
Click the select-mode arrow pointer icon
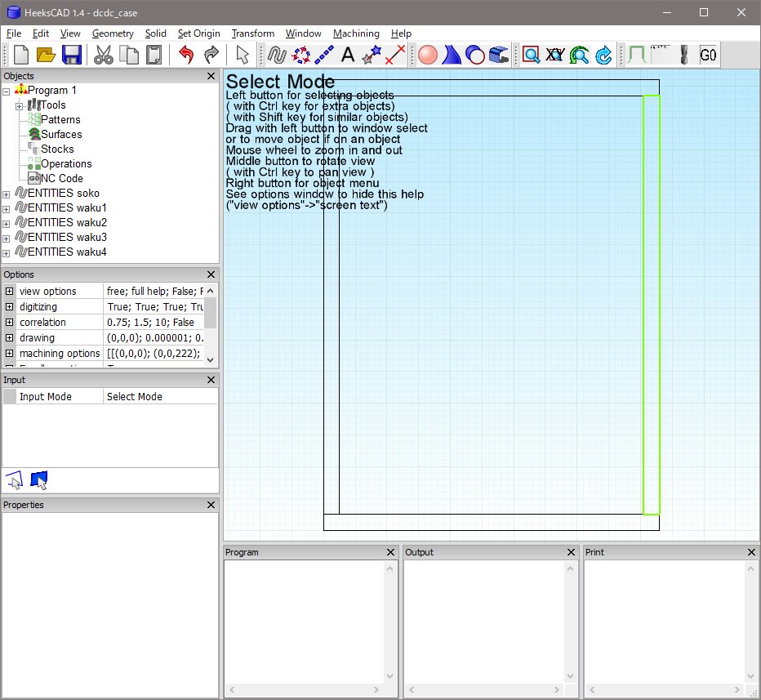tap(242, 55)
